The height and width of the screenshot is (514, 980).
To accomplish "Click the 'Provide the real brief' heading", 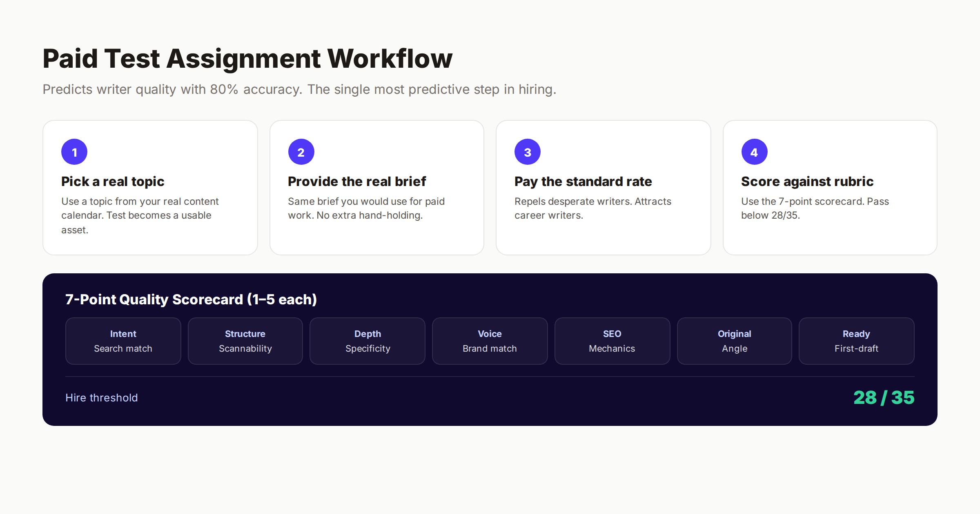I will [x=357, y=182].
